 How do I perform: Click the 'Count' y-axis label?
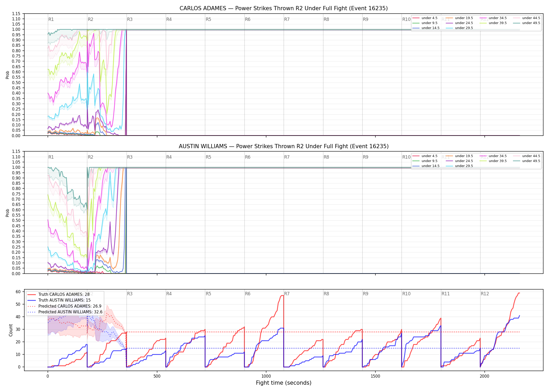point(11,330)
